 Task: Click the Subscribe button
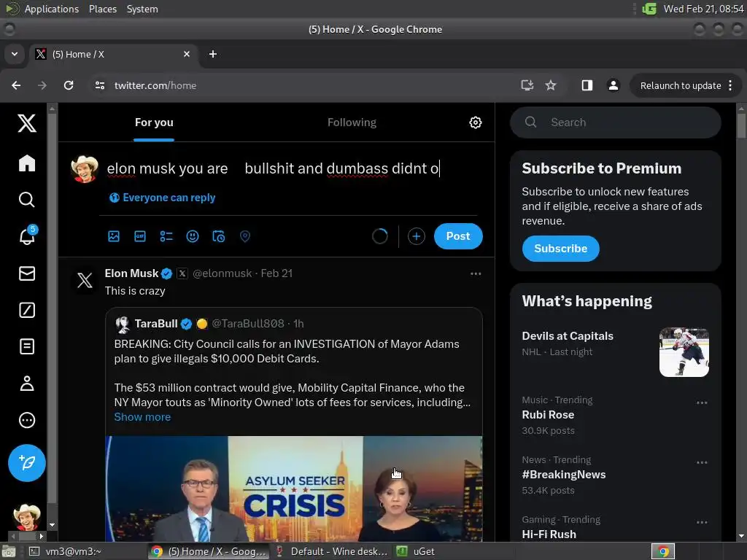pyautogui.click(x=560, y=249)
